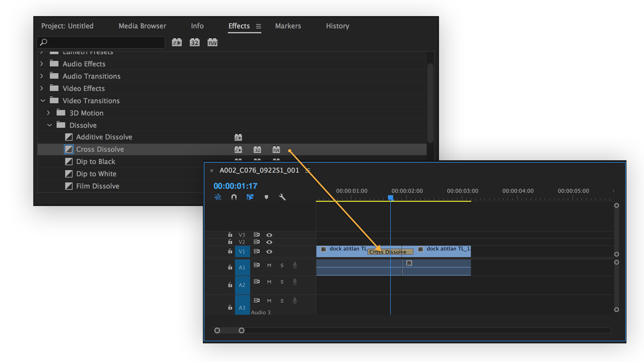Toggle track output visibility for V1

tap(269, 251)
